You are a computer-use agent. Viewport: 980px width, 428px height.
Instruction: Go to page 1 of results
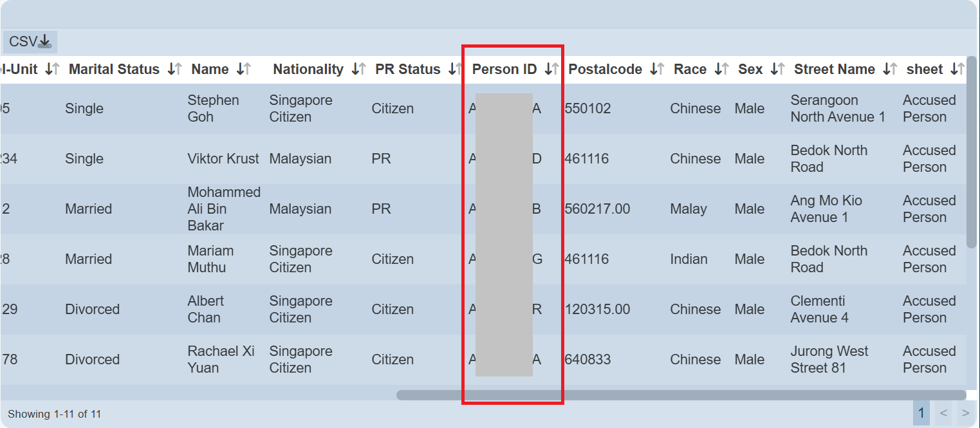coord(921,413)
